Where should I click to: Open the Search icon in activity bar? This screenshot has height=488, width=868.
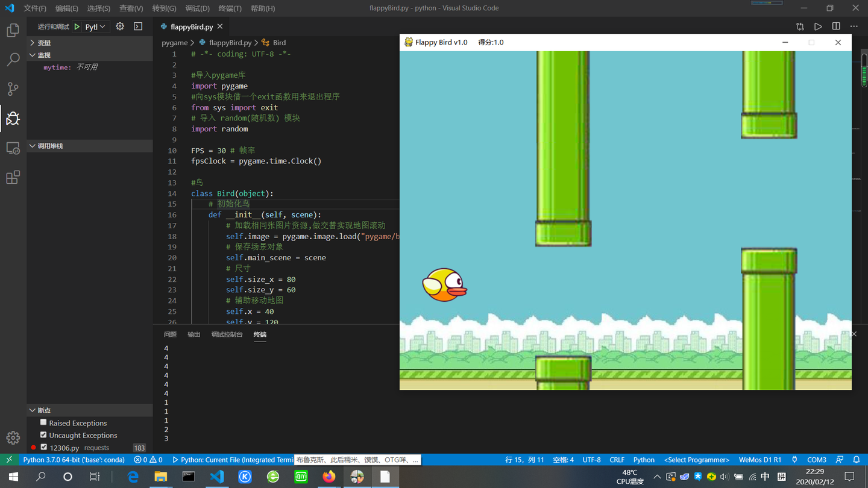click(13, 59)
